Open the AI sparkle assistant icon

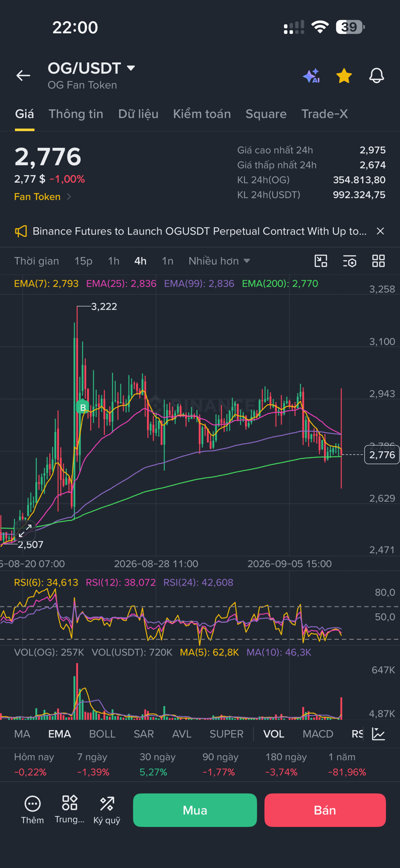coord(312,76)
